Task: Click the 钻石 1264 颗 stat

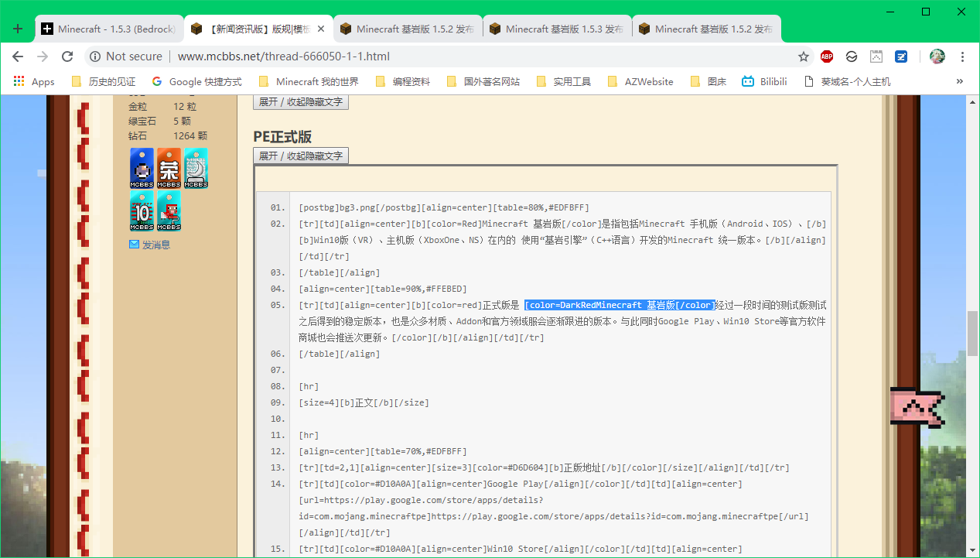Action: pos(168,135)
